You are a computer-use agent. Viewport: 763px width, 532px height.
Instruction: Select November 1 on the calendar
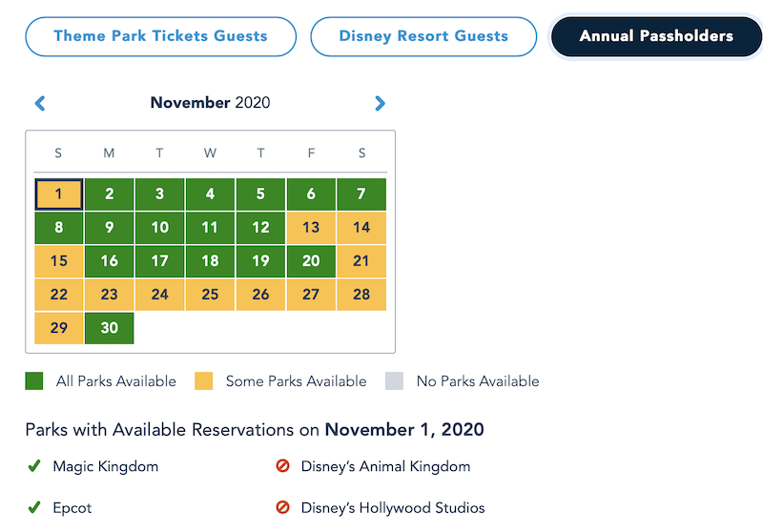(x=59, y=194)
